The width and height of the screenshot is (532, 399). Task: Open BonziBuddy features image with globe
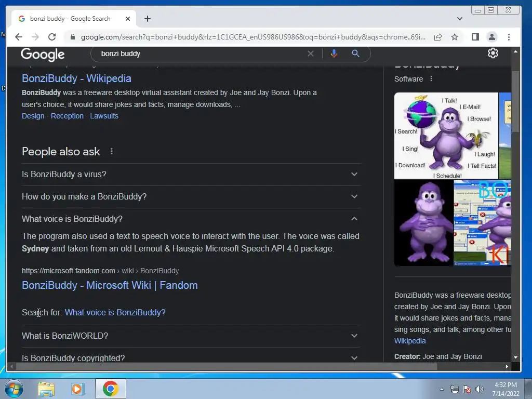[446, 136]
